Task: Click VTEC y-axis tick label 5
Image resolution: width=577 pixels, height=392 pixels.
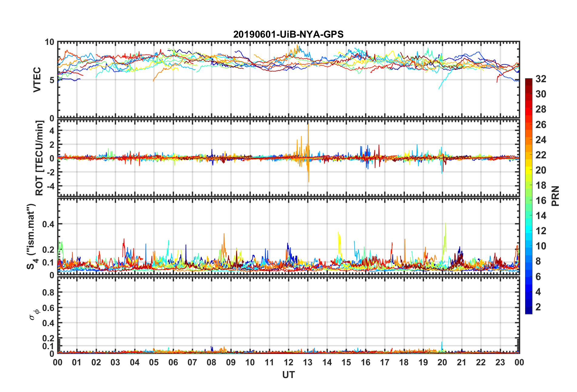Action: (x=52, y=80)
